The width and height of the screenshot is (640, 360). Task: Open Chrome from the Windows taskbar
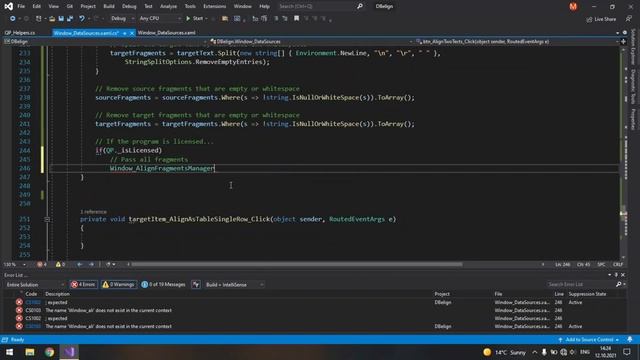pos(49,352)
